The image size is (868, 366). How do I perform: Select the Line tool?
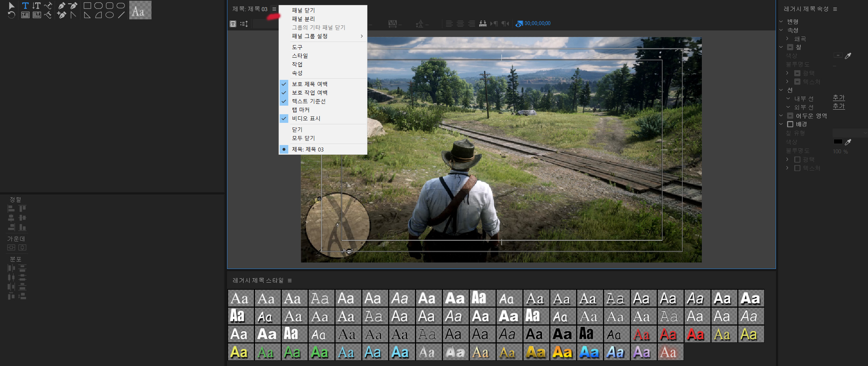[121, 15]
